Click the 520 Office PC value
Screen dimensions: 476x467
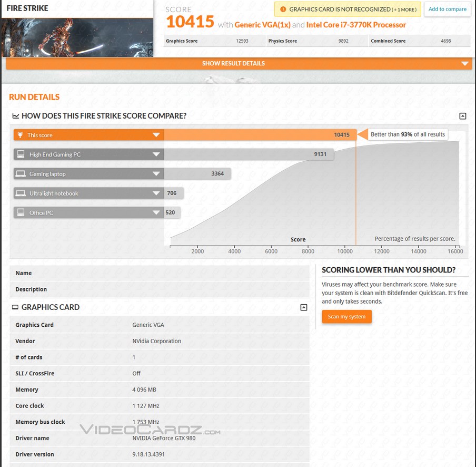coord(170,212)
